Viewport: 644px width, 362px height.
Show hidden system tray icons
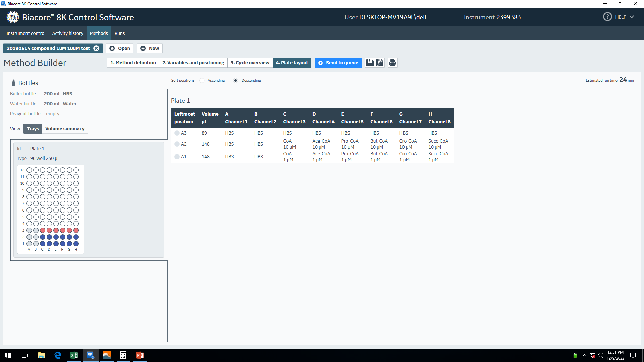pyautogui.click(x=585, y=355)
